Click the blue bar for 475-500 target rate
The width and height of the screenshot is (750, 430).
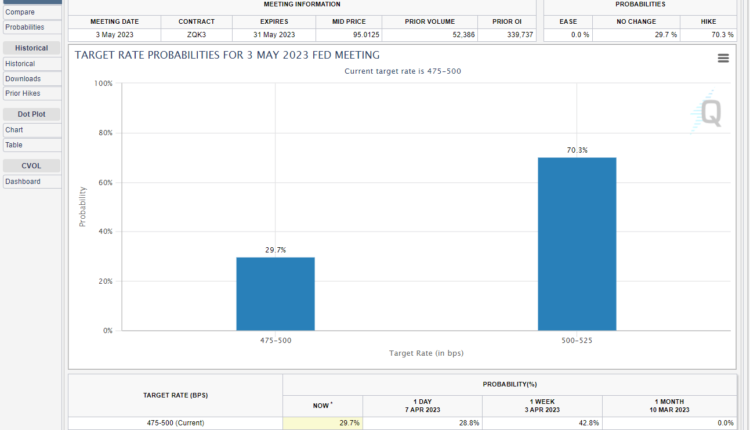pyautogui.click(x=275, y=294)
